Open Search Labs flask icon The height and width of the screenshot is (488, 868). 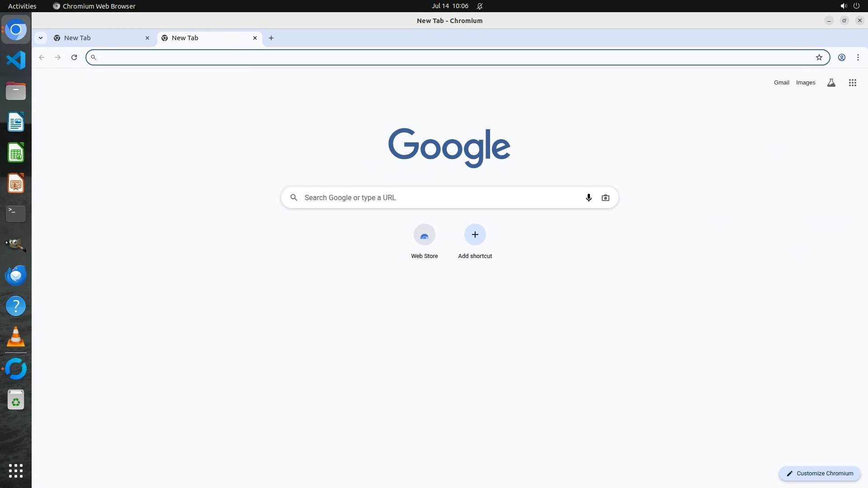pos(831,83)
